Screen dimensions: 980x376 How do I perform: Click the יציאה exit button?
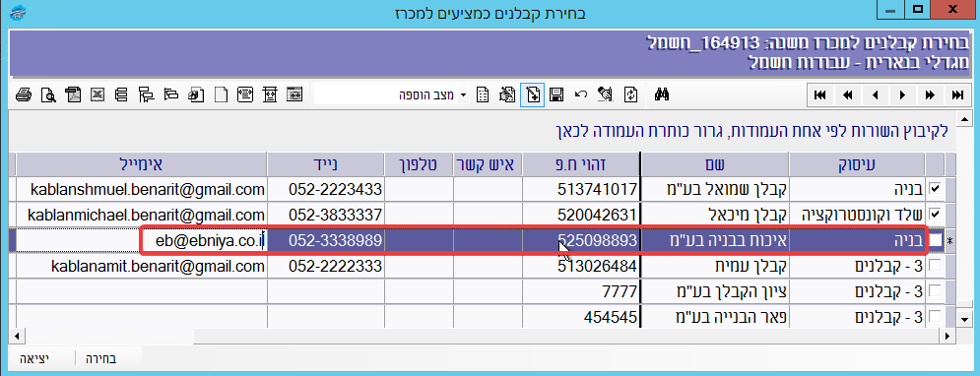[35, 359]
